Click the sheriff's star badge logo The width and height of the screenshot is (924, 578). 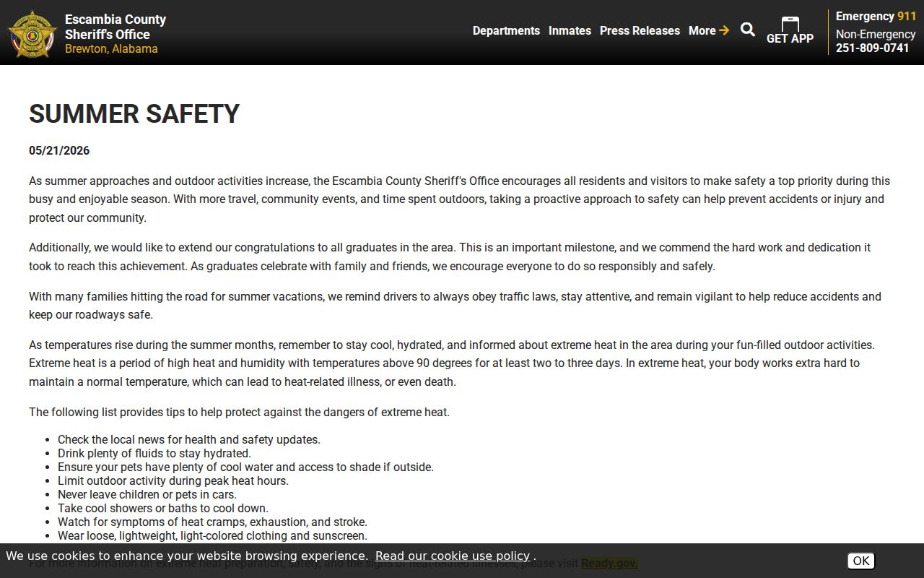click(x=32, y=34)
